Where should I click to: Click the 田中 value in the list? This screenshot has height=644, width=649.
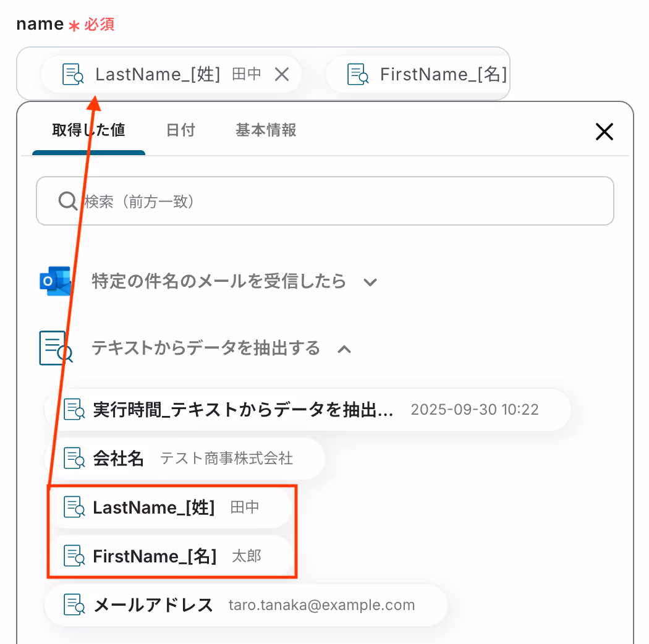click(245, 507)
